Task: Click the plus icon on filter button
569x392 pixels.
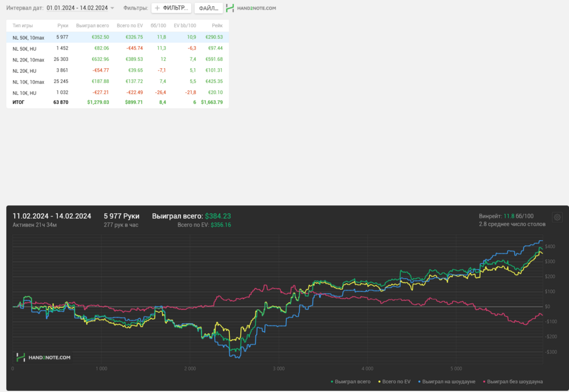Action: point(157,8)
